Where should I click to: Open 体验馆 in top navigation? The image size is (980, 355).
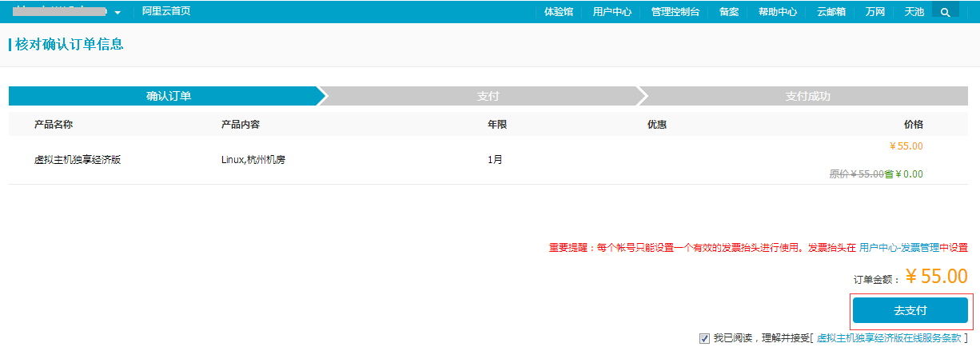558,12
